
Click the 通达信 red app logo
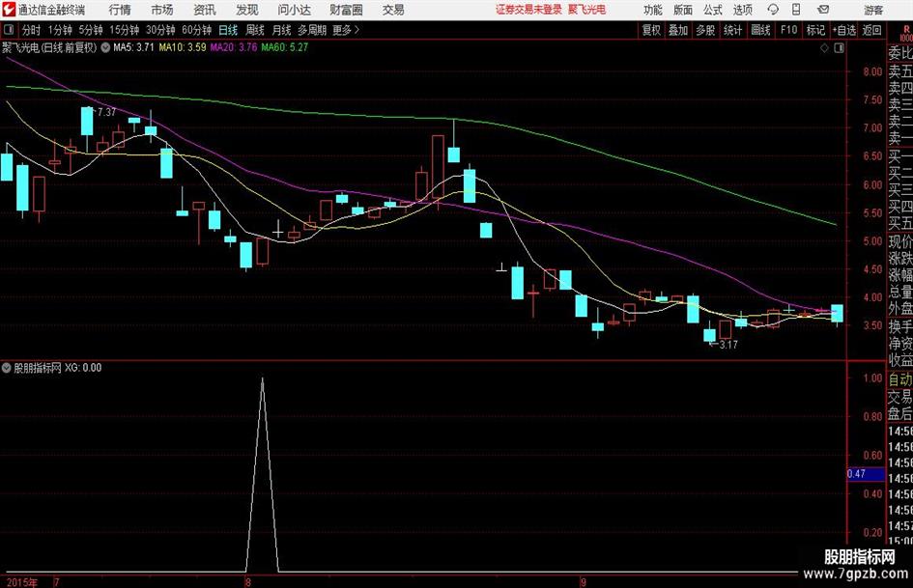[x=8, y=10]
